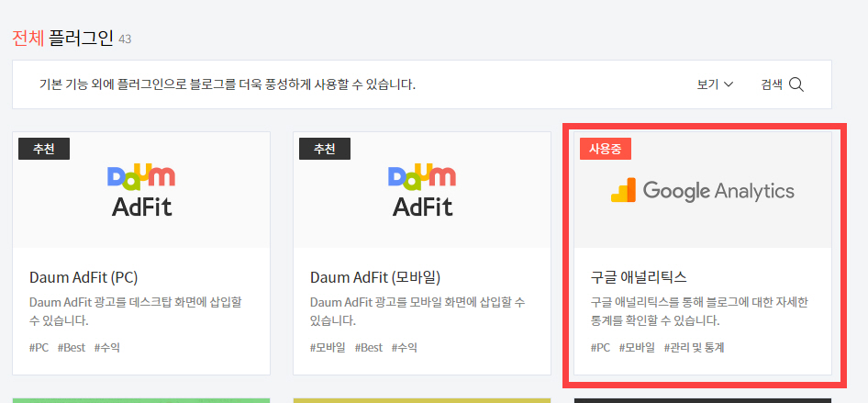The width and height of the screenshot is (868, 403).
Task: Open the Daum AdFit (PC) logo thumbnail
Action: [x=141, y=190]
